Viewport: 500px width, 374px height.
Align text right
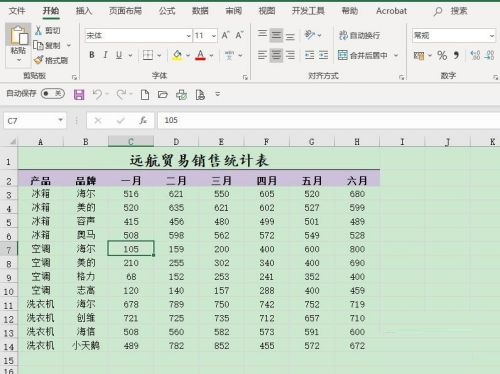(290, 55)
